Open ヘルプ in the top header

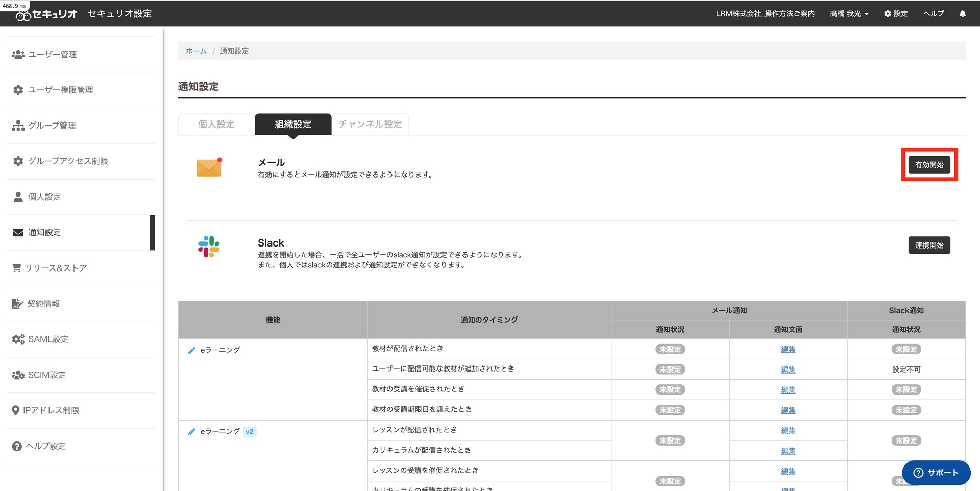(934, 14)
